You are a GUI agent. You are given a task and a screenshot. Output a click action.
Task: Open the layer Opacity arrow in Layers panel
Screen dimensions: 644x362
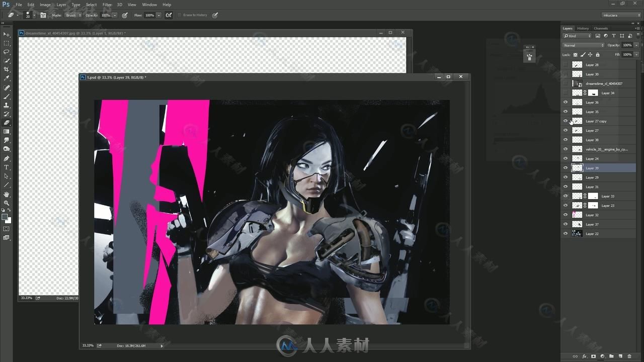636,45
